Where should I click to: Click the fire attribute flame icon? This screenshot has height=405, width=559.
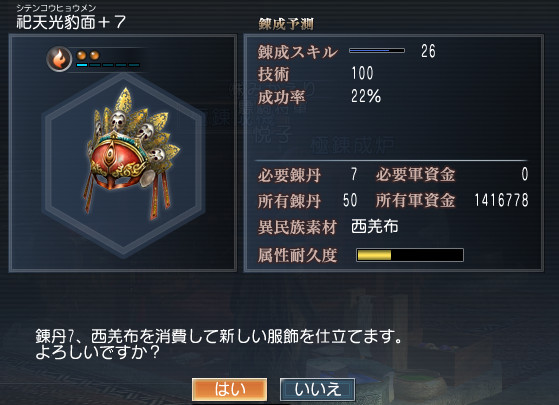click(59, 59)
